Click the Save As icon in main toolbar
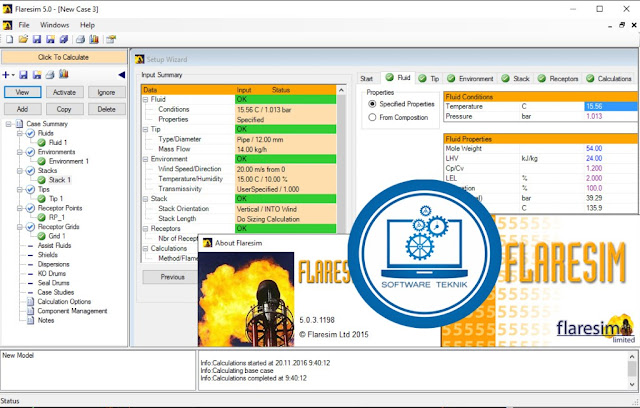 [50, 39]
